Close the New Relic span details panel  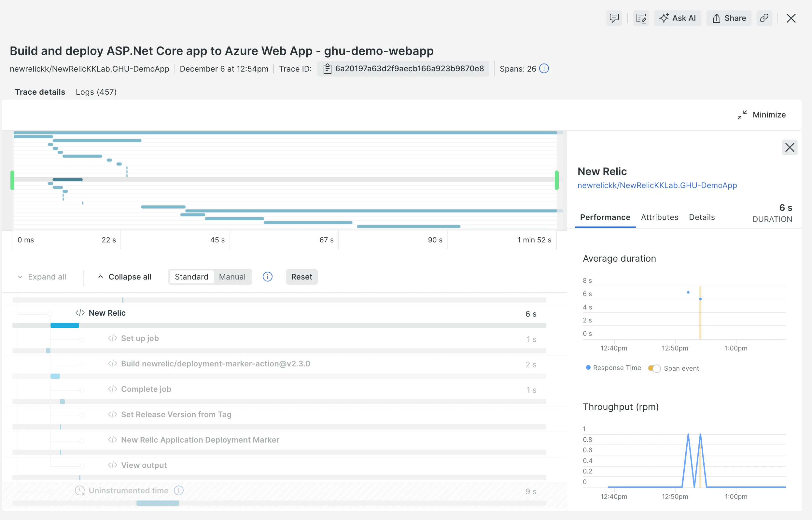pyautogui.click(x=789, y=147)
